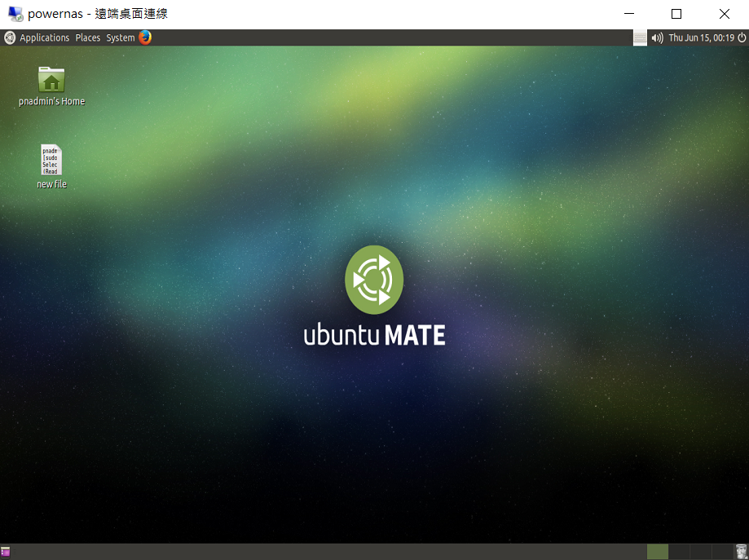
Task: Open the Trash icon on bottom panel
Action: [x=741, y=551]
